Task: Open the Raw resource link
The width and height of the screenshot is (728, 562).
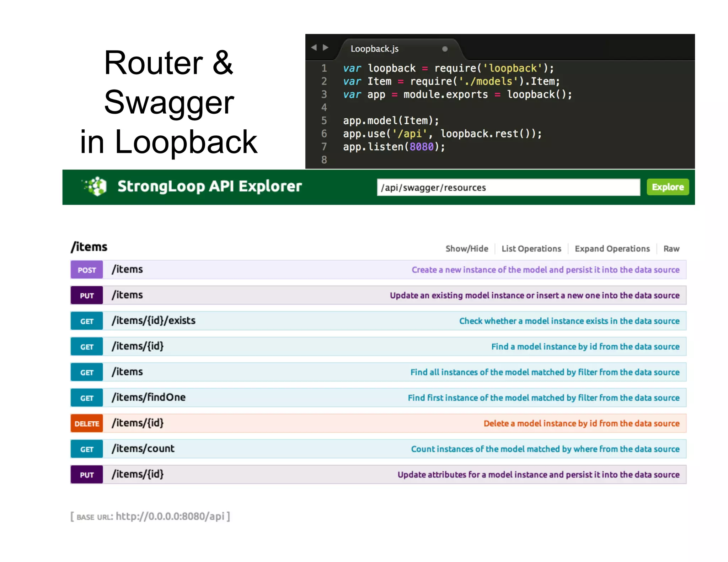Action: (x=671, y=249)
